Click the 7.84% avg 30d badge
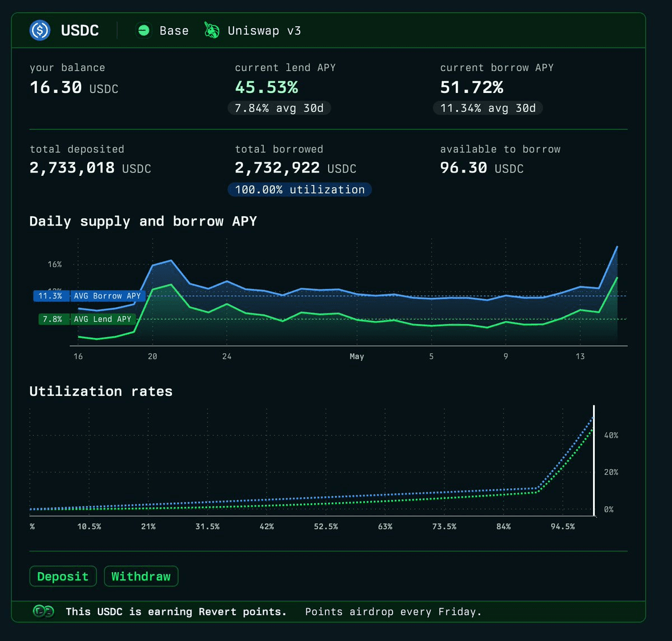This screenshot has height=641, width=672. pyautogui.click(x=279, y=108)
